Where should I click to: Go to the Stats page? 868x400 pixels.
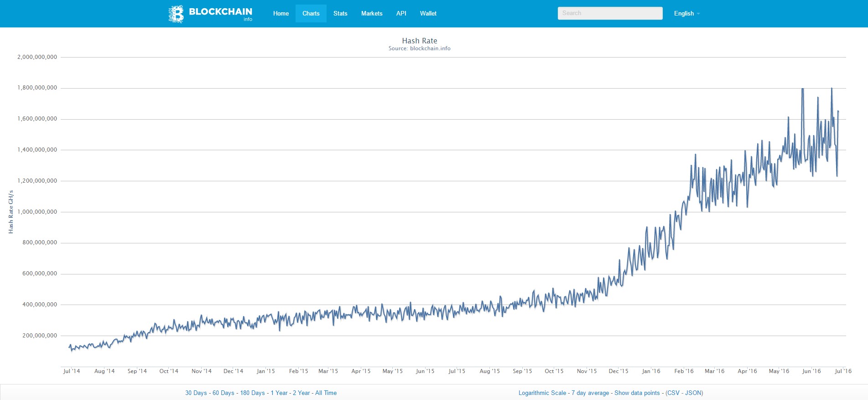pos(340,14)
